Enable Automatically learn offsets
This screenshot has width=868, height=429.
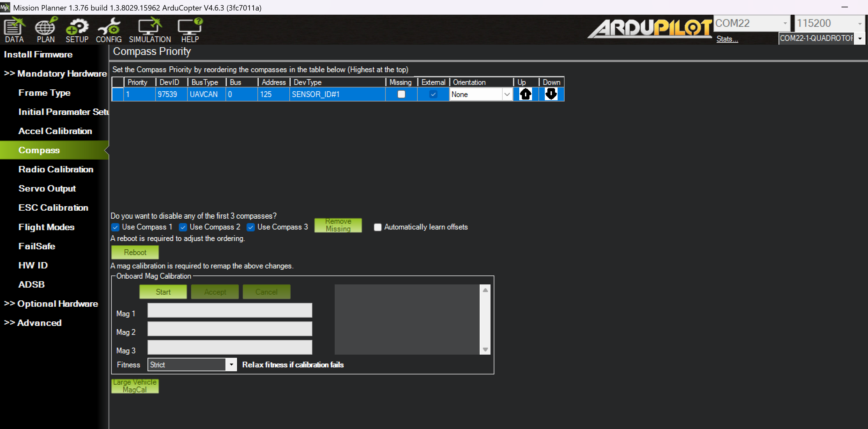tap(377, 227)
